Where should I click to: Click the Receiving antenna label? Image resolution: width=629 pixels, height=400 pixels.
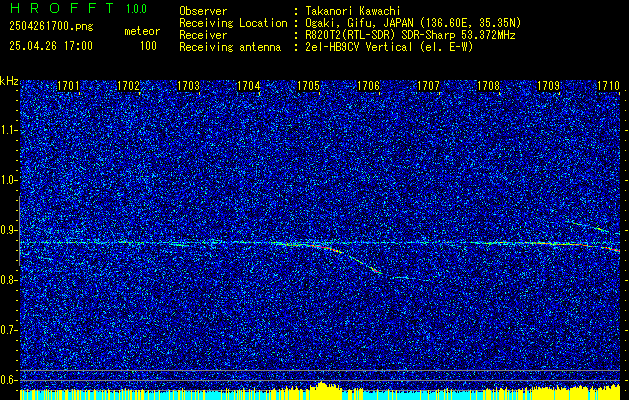click(x=230, y=47)
